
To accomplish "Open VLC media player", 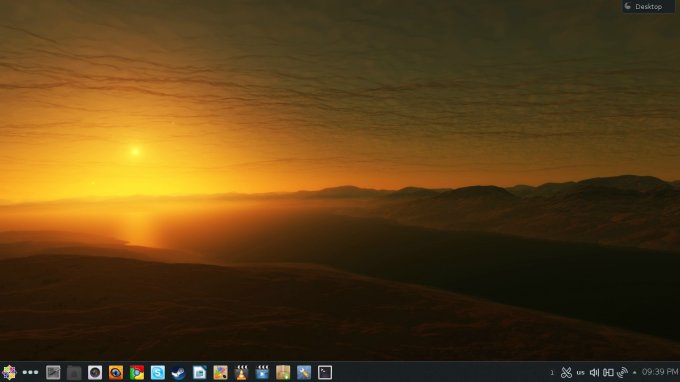I will (242, 372).
